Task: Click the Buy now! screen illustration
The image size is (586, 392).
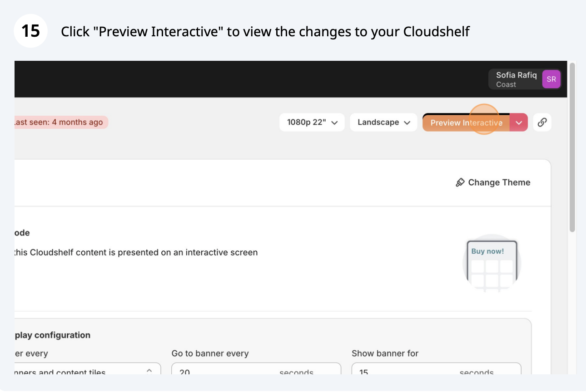Action: click(492, 263)
